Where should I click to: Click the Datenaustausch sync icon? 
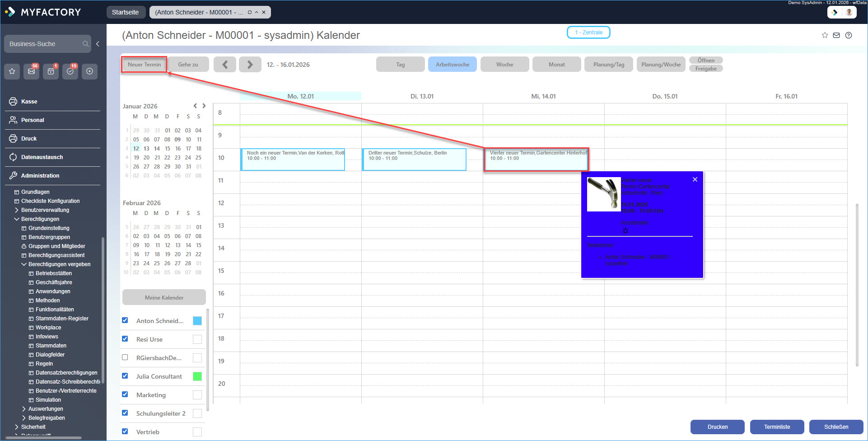(x=13, y=157)
